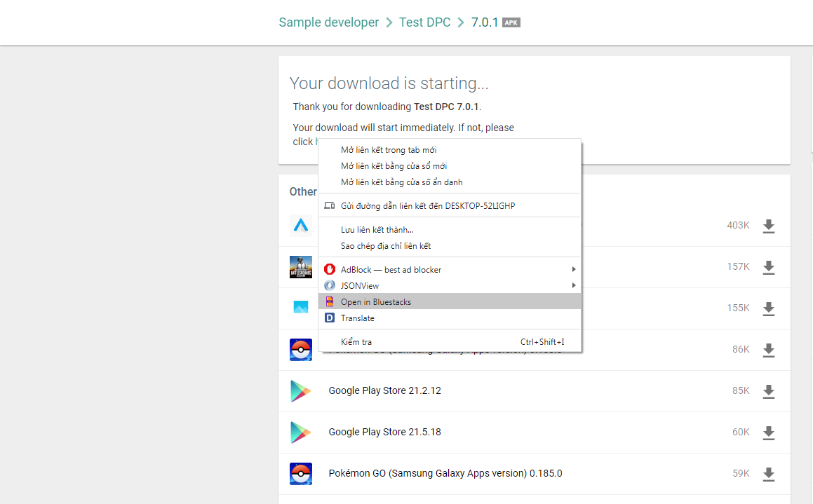Open the Google Play Store 21.2.12 link

pyautogui.click(x=384, y=390)
